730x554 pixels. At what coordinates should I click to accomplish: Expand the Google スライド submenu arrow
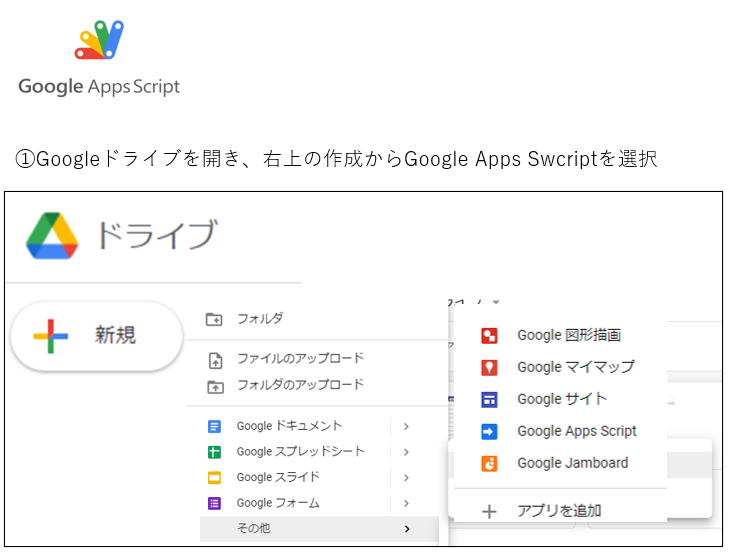[406, 478]
